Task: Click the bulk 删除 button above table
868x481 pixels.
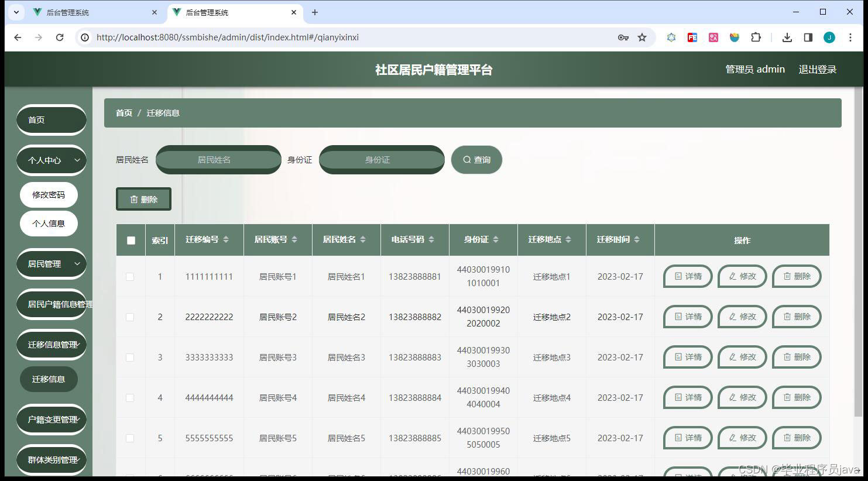Action: [143, 199]
